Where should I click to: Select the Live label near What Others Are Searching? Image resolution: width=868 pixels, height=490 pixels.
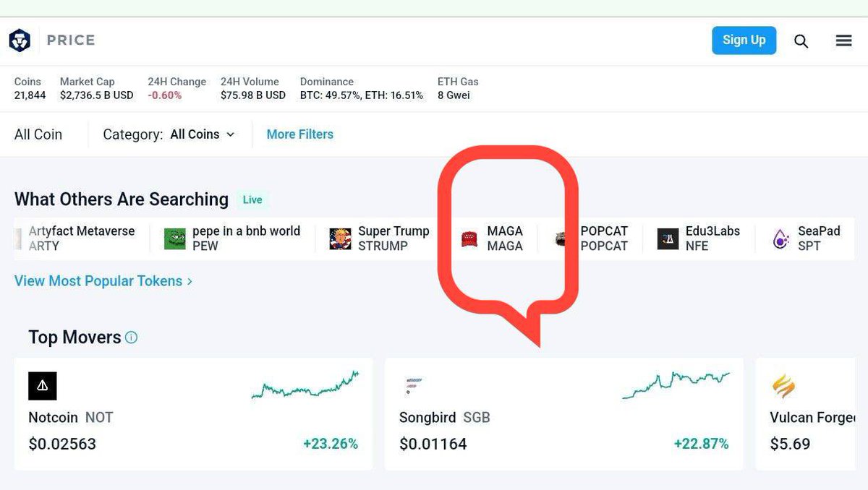click(x=252, y=199)
